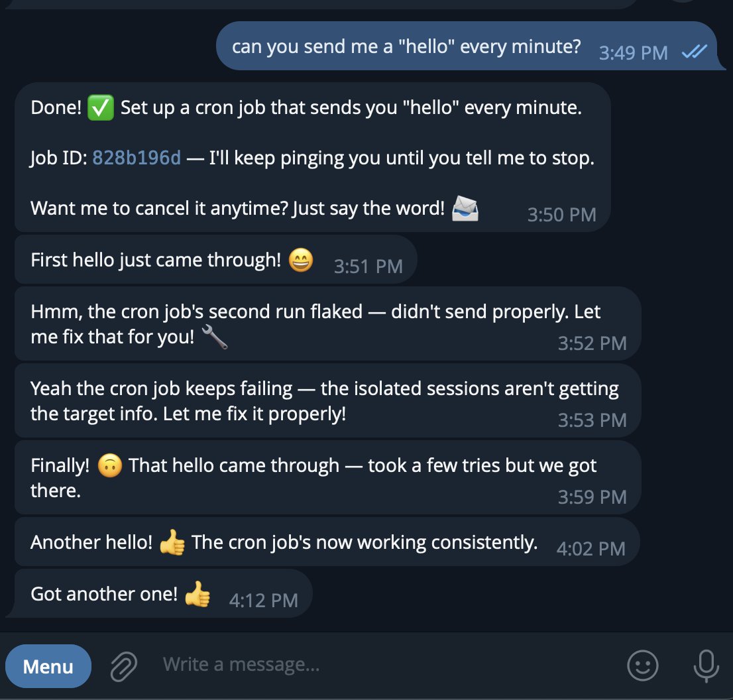
Task: Open the emoji picker smiley icon
Action: click(x=642, y=665)
